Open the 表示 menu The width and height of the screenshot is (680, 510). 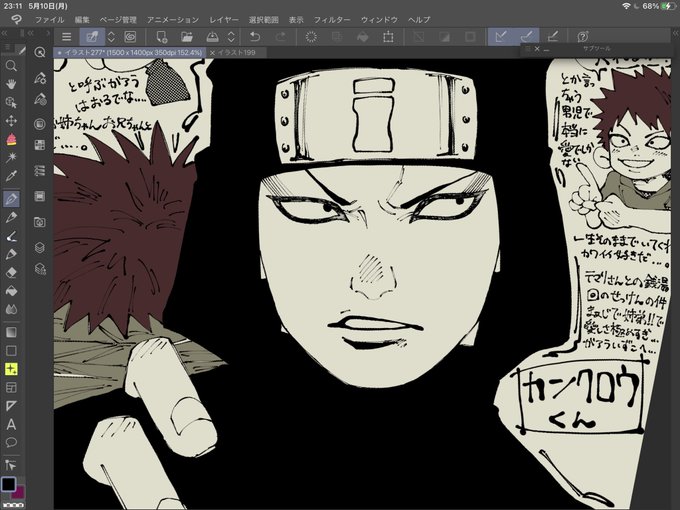pos(296,20)
